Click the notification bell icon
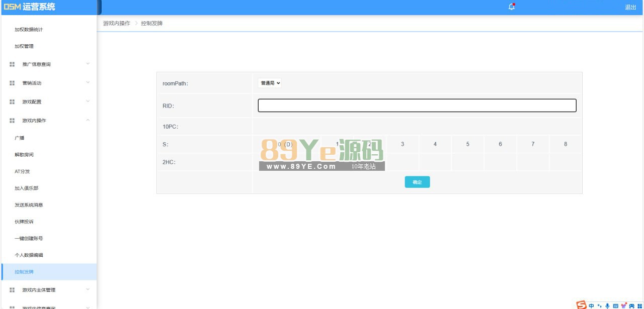 (x=512, y=7)
